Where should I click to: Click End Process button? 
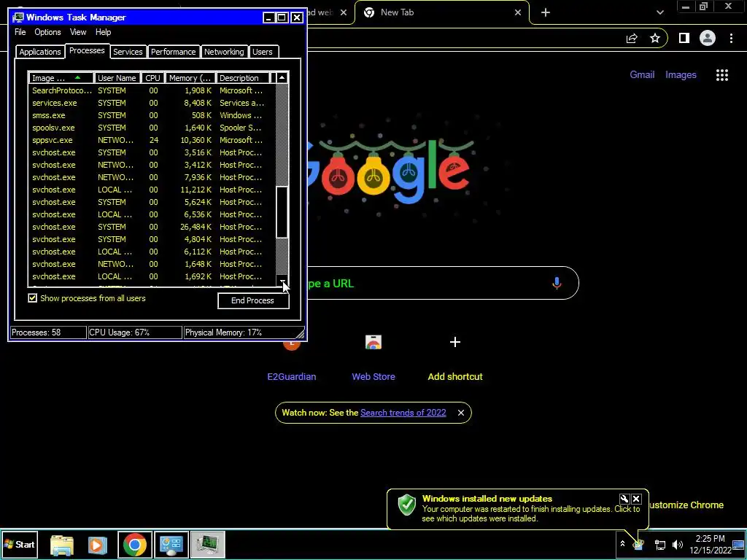click(x=253, y=300)
